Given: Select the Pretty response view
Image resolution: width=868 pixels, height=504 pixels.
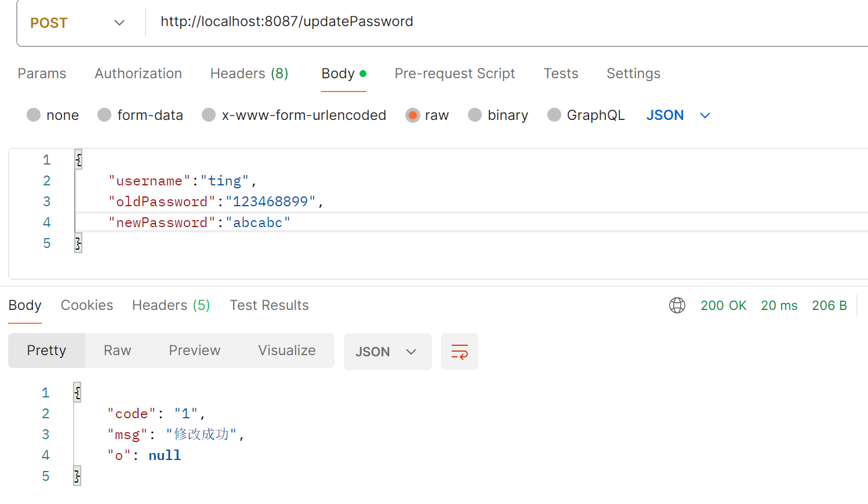Looking at the screenshot, I should (x=46, y=350).
